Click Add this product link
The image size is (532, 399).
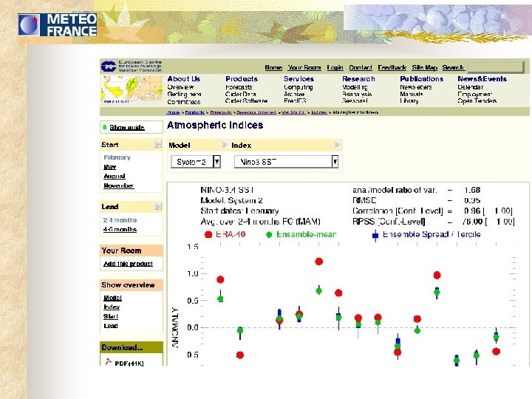coord(129,264)
